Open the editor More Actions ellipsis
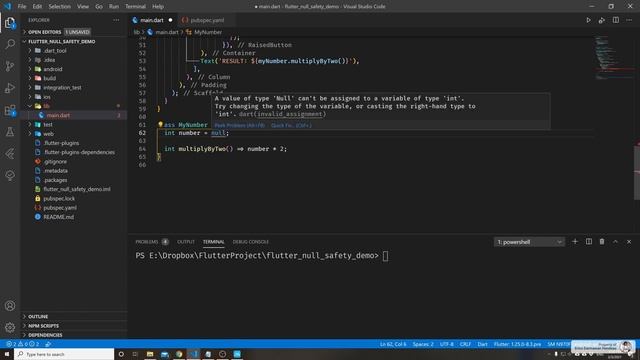640x360 pixels. click(x=629, y=20)
